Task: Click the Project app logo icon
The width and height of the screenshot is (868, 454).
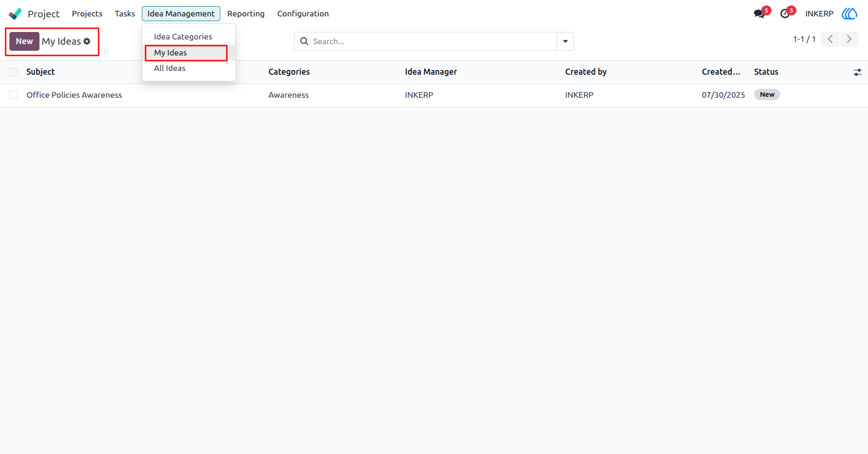Action: click(x=15, y=14)
